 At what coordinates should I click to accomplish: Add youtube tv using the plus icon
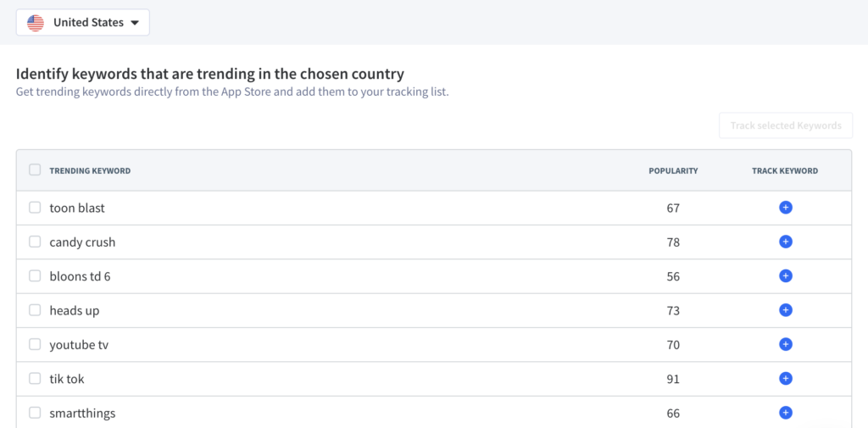point(786,344)
